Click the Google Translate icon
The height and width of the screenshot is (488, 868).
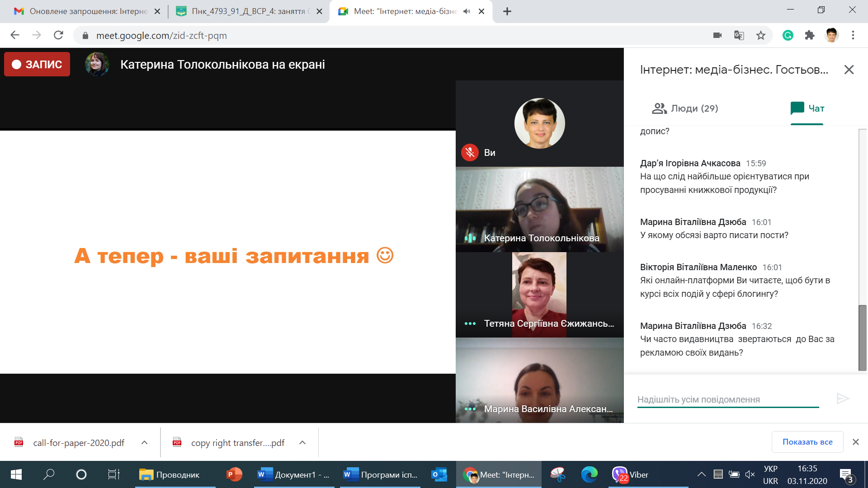739,35
